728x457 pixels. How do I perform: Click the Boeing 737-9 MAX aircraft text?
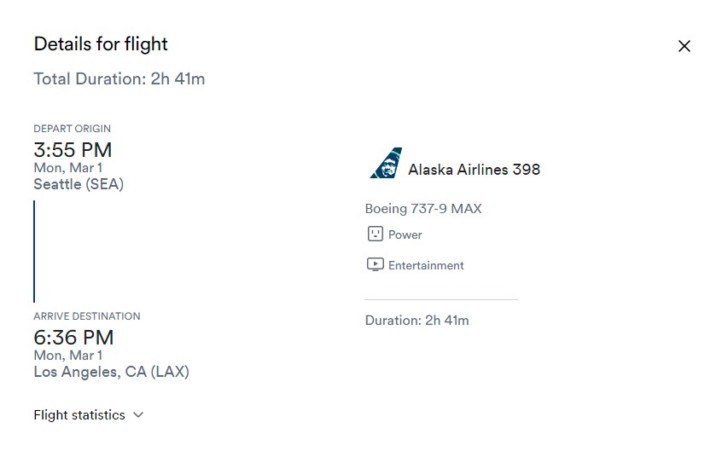click(x=423, y=209)
